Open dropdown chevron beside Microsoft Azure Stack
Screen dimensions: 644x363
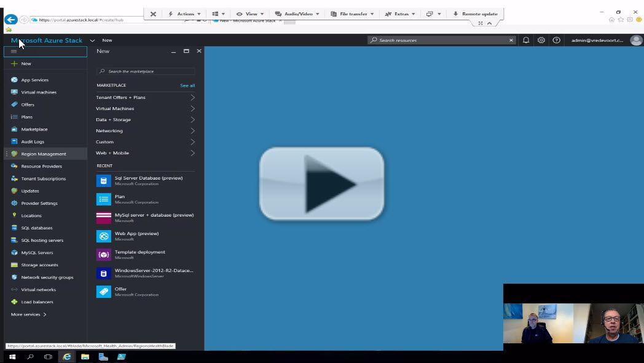(x=92, y=40)
